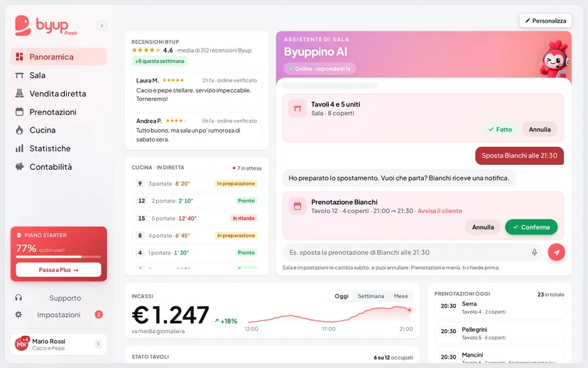Click the Cucina flame icon

[19, 130]
